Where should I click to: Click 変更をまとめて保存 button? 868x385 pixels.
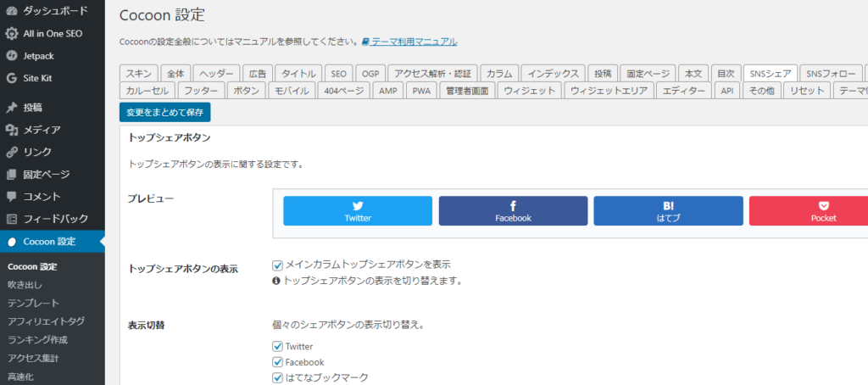165,113
